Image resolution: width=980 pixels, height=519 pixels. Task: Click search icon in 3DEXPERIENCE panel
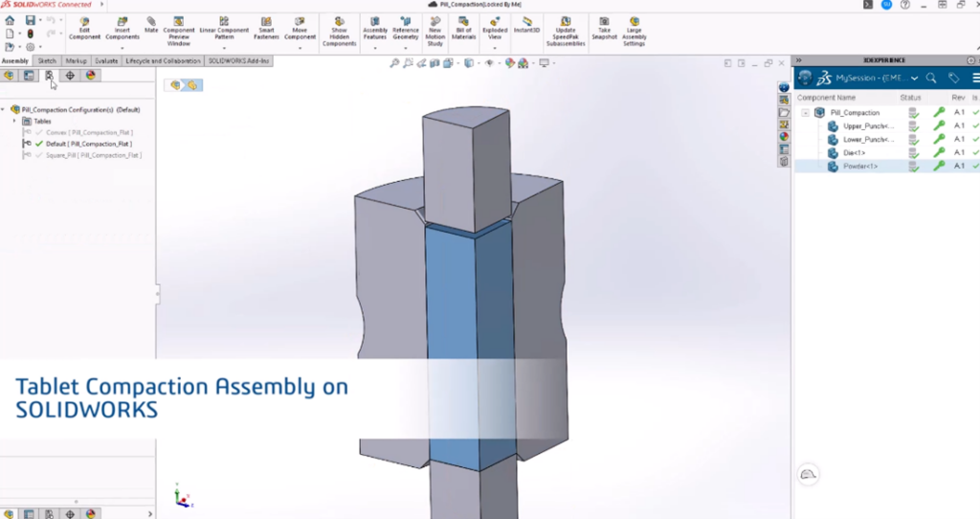pyautogui.click(x=931, y=79)
